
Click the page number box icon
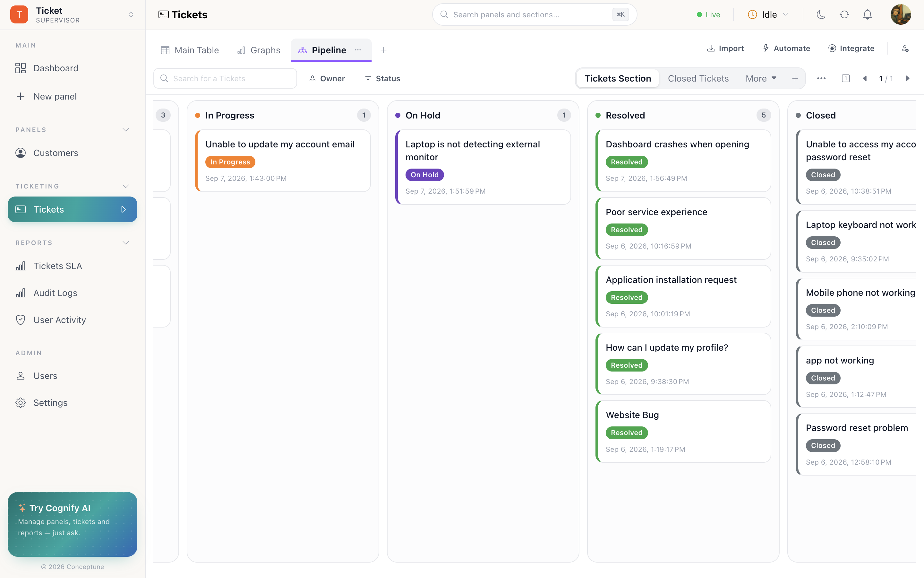[846, 78]
